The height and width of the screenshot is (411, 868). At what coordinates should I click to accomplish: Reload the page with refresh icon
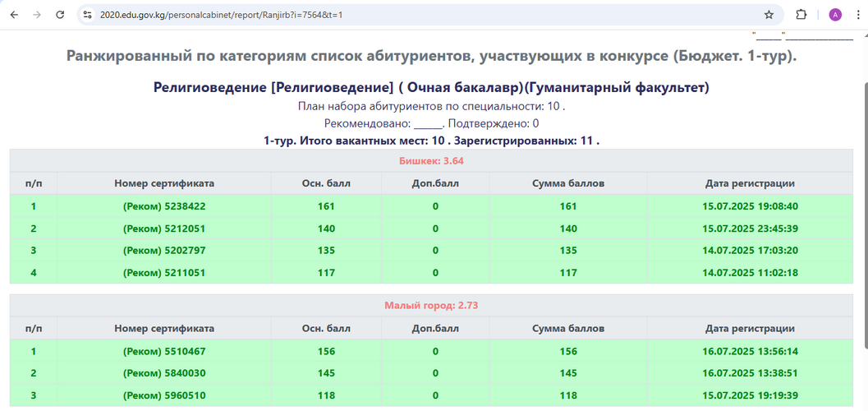coord(60,15)
